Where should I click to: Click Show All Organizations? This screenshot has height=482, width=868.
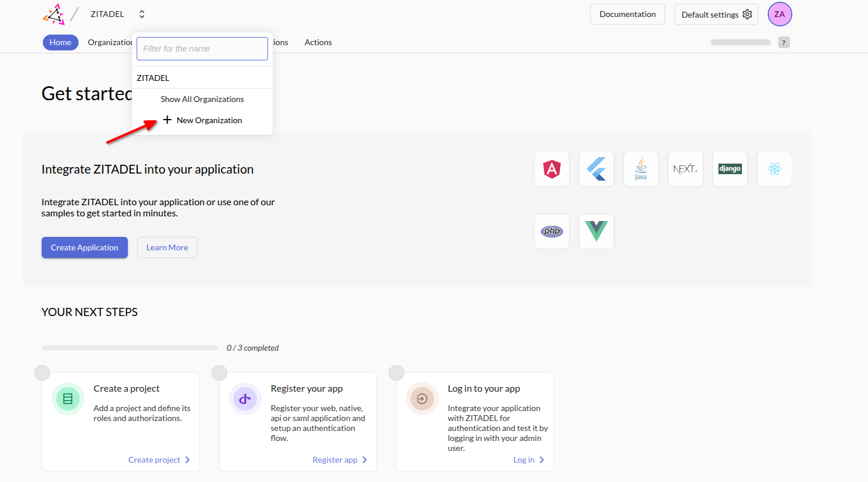point(202,99)
